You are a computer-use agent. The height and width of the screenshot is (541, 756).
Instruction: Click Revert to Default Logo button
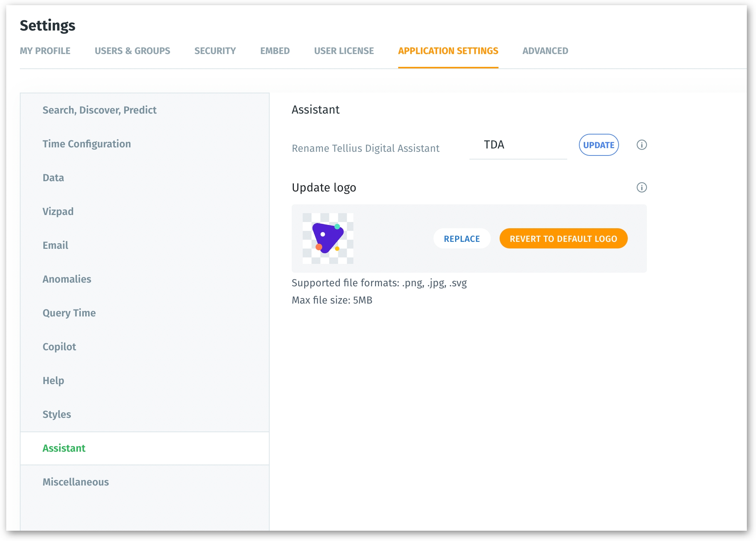pyautogui.click(x=563, y=239)
